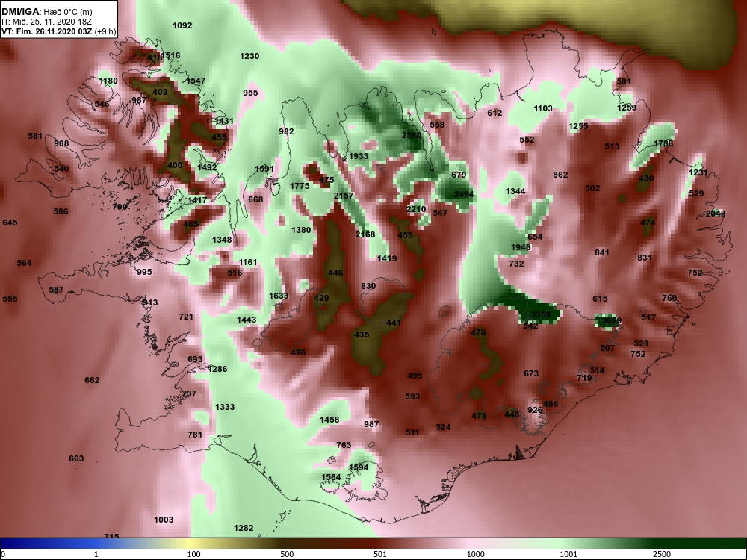Pick the map value 2580
Screen dimensions: 747x560
pos(412,134)
